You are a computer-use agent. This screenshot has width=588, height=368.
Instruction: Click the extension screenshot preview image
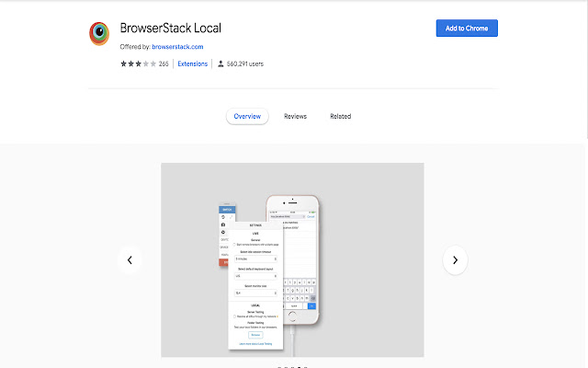tap(292, 259)
